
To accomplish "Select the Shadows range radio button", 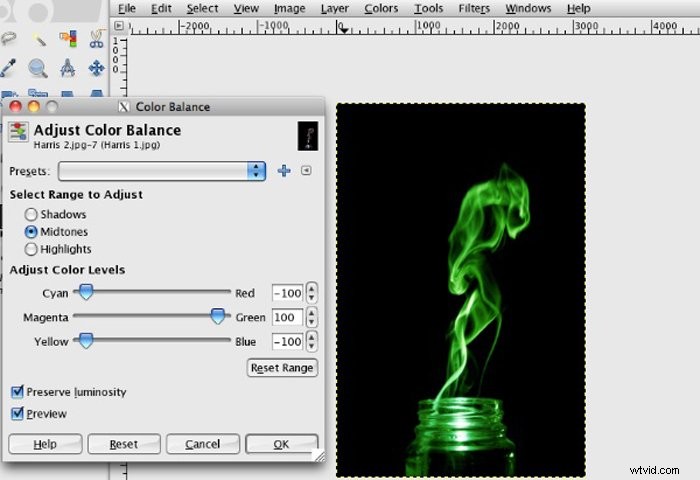I will 31,214.
